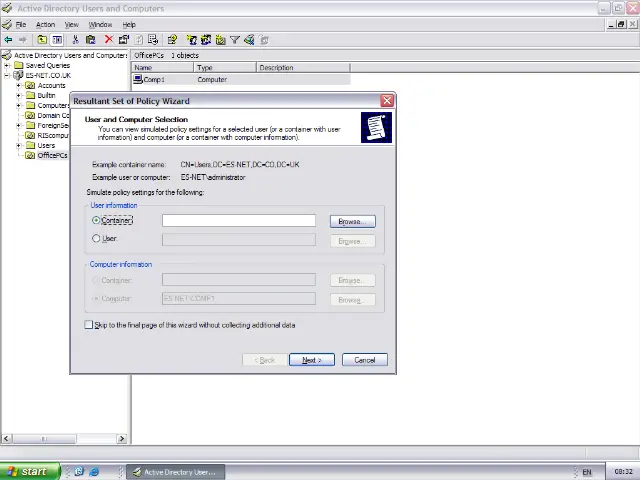Expand the Accounts tree node

[18, 85]
